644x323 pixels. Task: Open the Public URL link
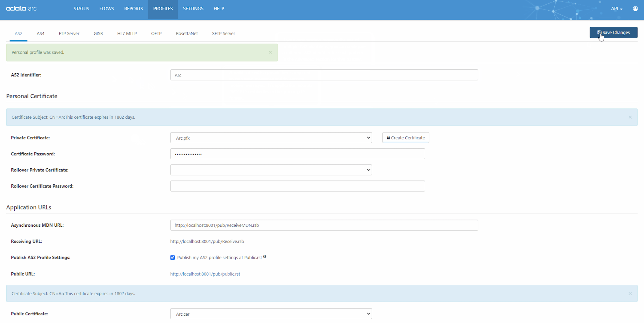point(205,274)
